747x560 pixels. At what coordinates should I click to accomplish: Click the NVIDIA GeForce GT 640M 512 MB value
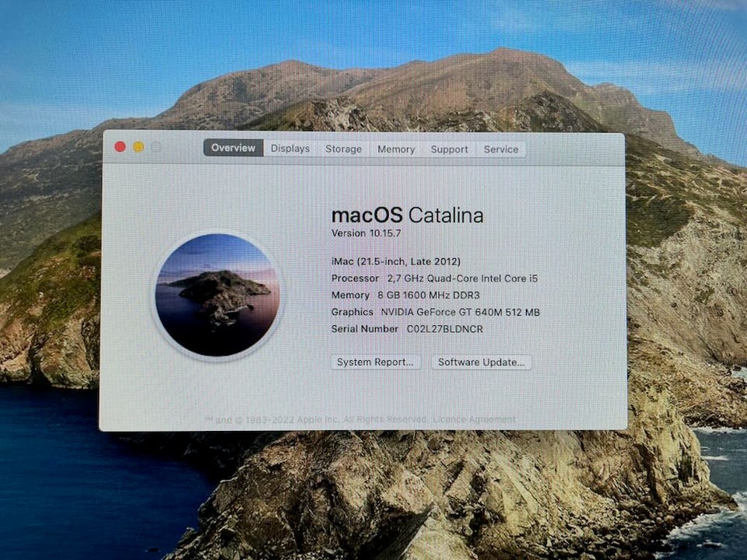[x=460, y=313]
